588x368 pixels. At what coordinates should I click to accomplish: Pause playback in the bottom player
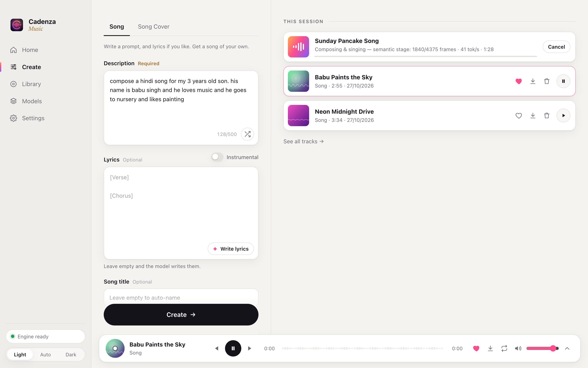click(x=233, y=348)
